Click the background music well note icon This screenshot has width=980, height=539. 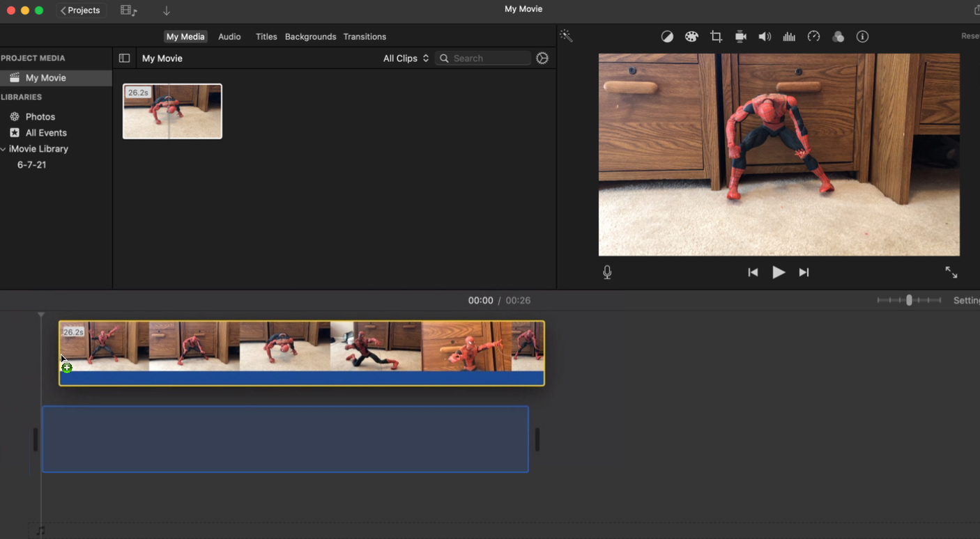pos(41,531)
